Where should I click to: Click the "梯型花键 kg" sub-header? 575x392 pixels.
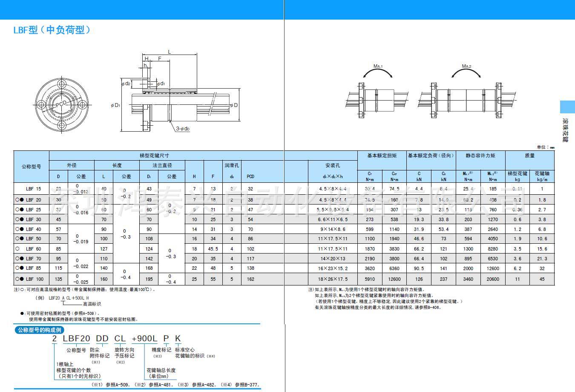(517, 176)
